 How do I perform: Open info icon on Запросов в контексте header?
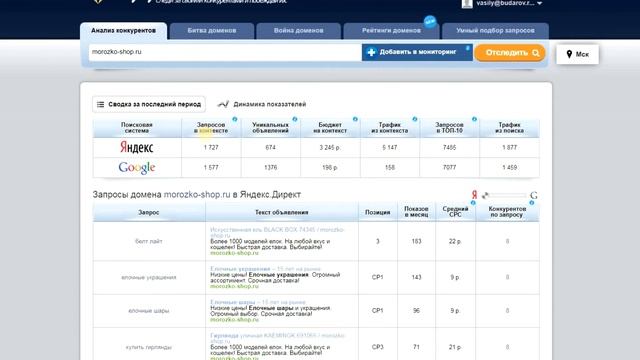[x=235, y=119]
